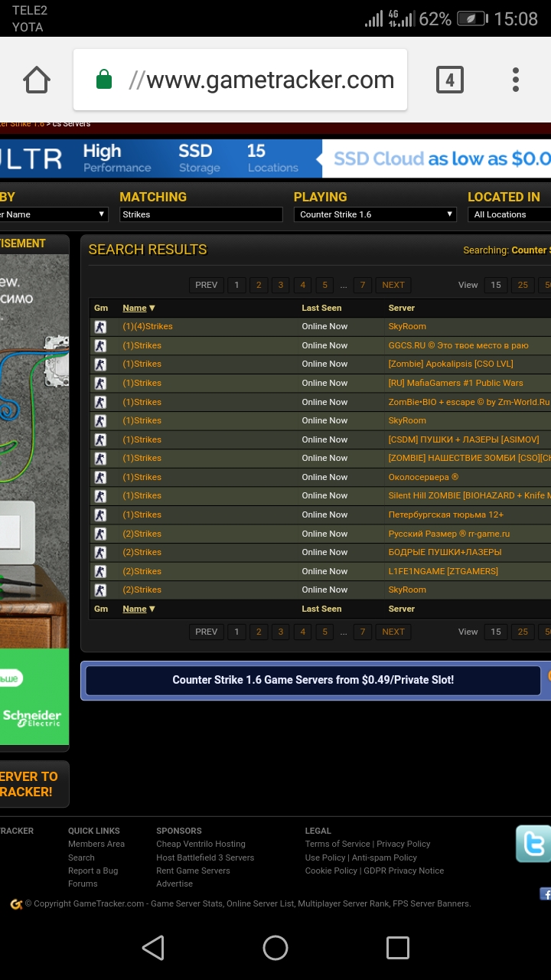The image size is (551, 980).
Task: Open GDPR Privacy Notice link
Action: point(403,871)
